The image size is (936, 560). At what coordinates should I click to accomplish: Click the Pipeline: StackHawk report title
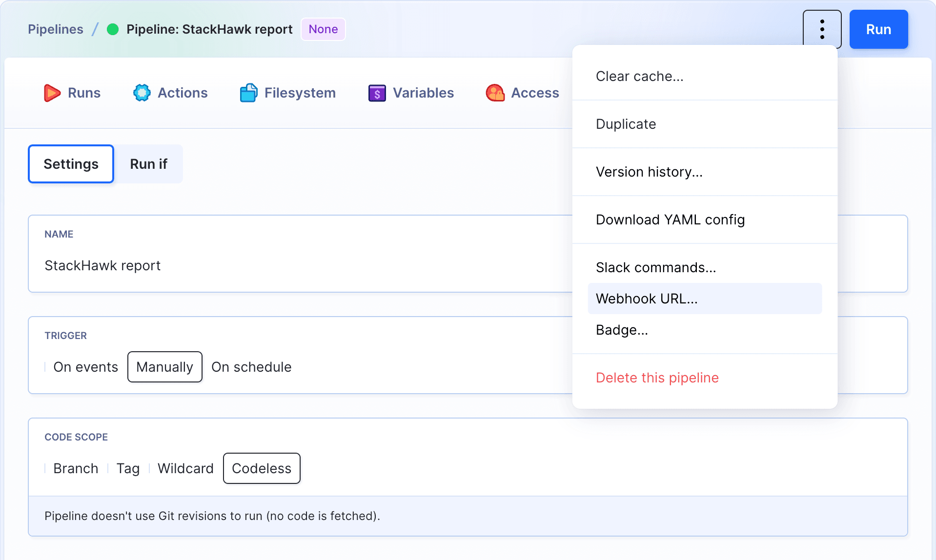click(x=209, y=29)
